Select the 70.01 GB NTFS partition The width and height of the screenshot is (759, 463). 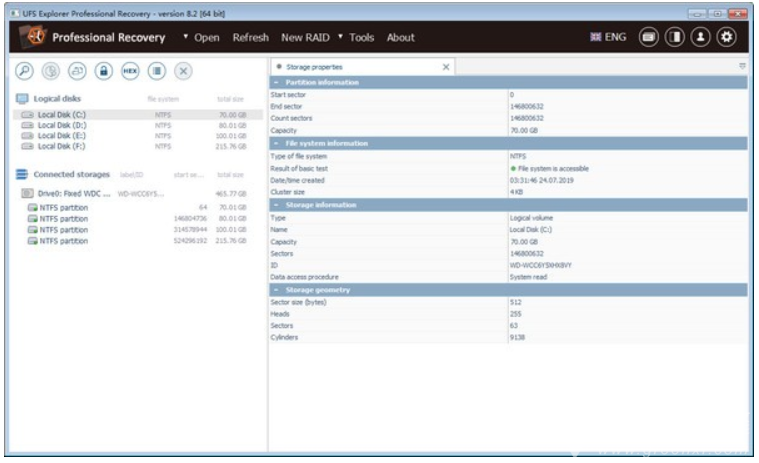tap(138, 208)
